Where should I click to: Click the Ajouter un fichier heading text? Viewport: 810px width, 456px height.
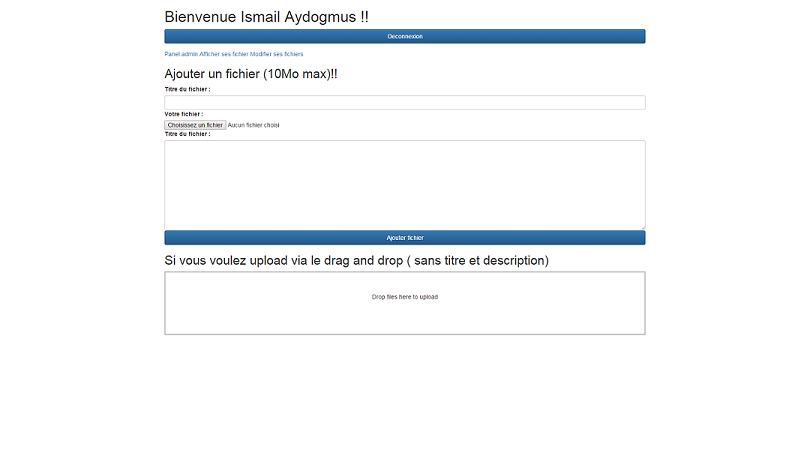(212, 74)
